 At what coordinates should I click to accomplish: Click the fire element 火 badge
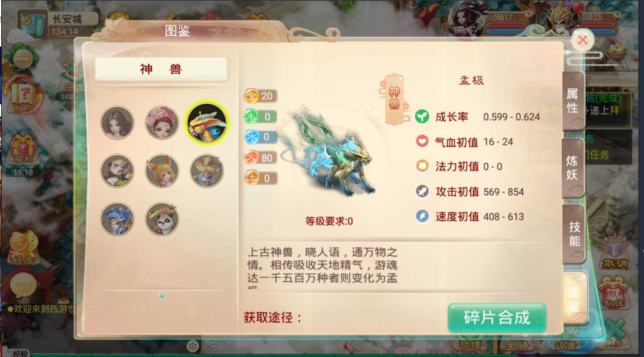tap(261, 158)
